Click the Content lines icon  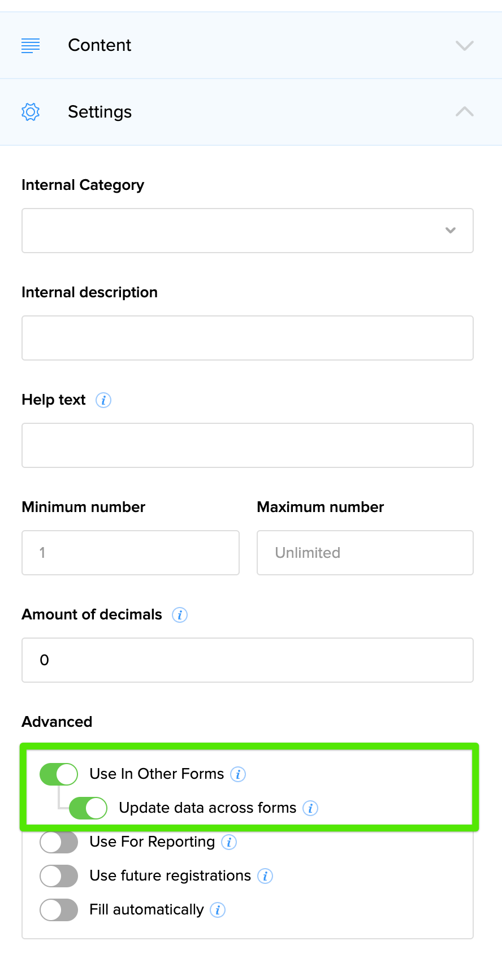click(31, 45)
